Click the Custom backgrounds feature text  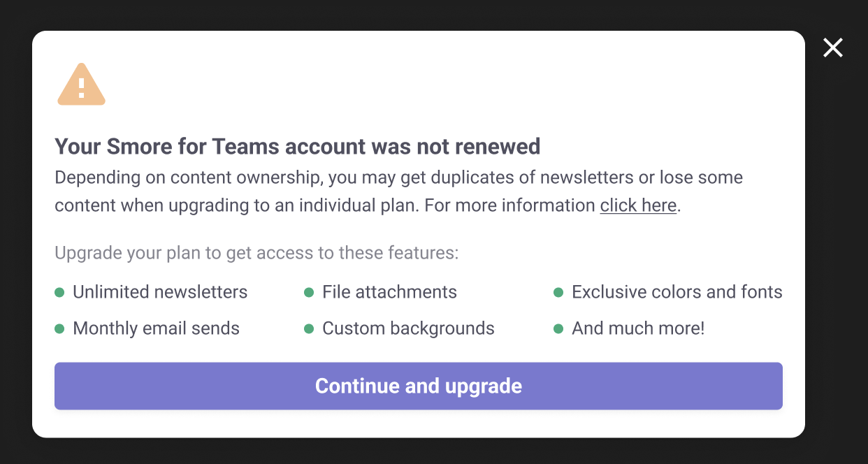pos(408,328)
